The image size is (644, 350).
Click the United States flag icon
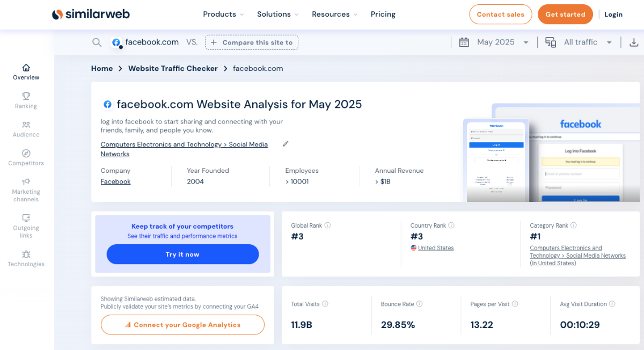(x=414, y=248)
